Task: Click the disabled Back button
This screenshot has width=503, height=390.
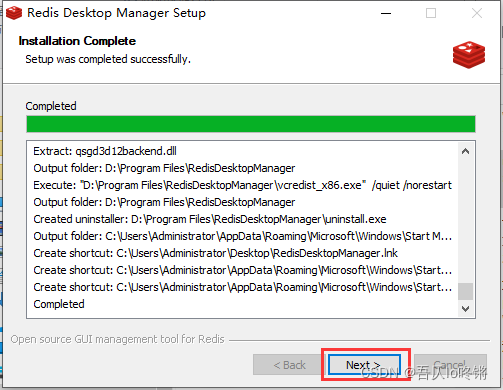Action: pos(289,365)
